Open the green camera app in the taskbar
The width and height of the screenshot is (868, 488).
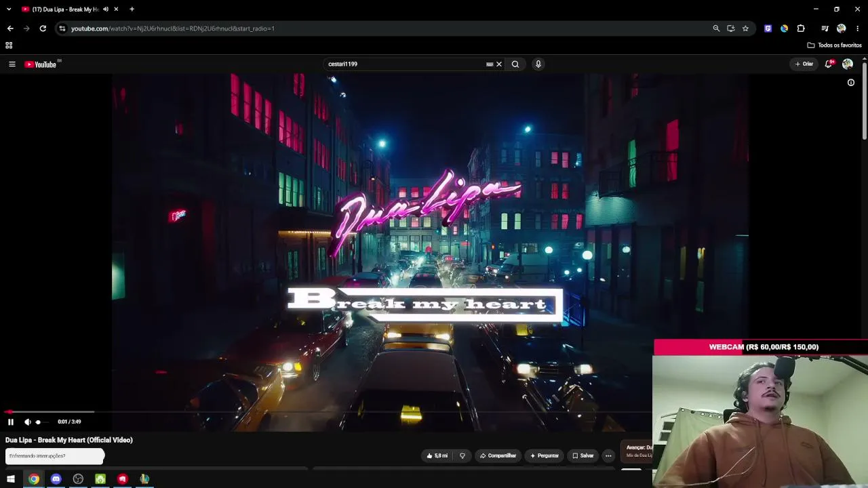pyautogui.click(x=100, y=479)
